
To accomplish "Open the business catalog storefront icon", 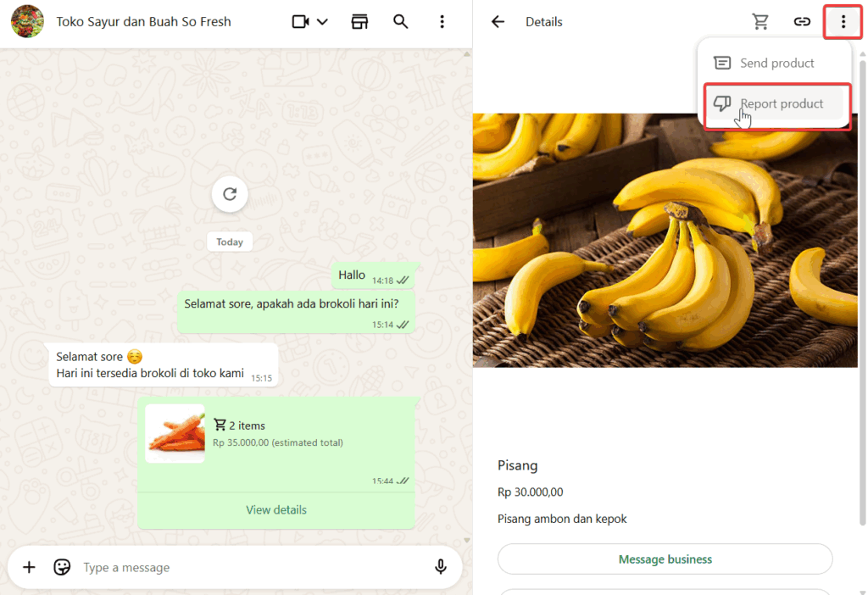I will click(x=360, y=22).
